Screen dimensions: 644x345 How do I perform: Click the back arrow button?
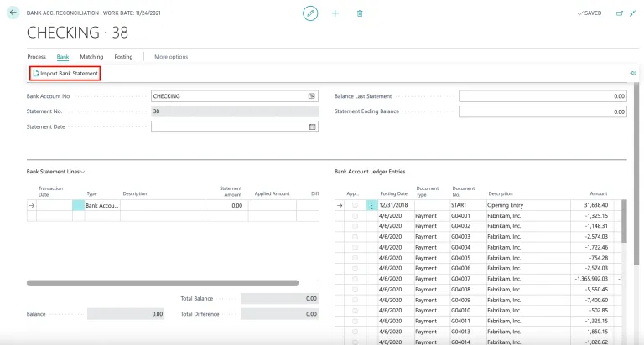(x=13, y=13)
